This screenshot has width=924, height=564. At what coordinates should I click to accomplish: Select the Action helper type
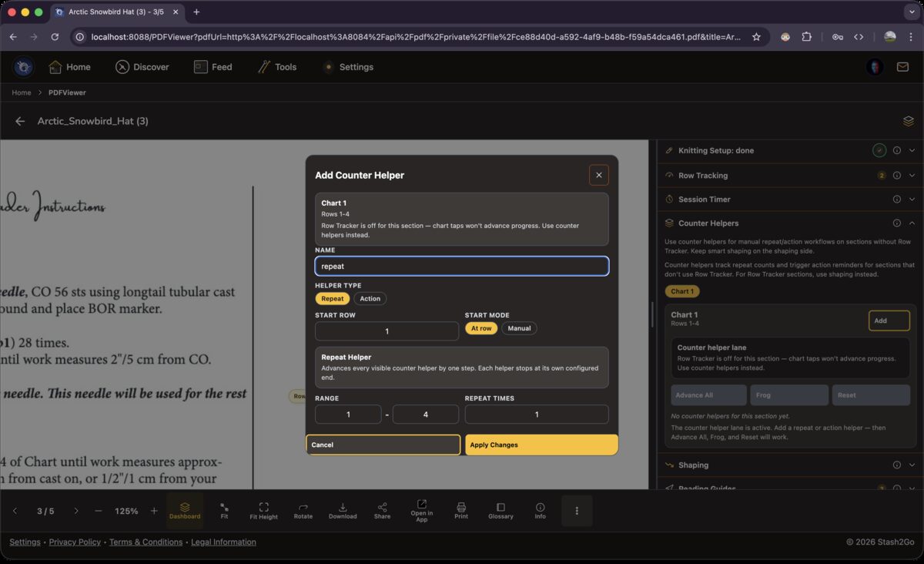370,298
